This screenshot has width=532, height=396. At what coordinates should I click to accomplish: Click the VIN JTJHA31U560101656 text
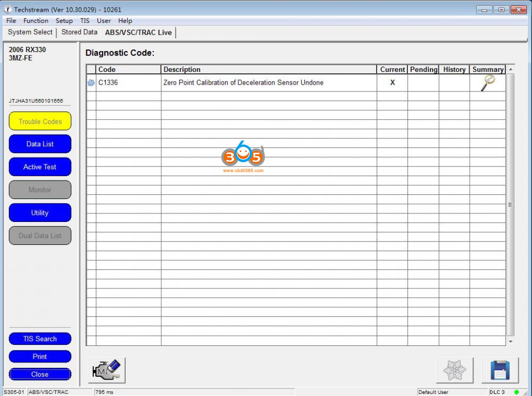36,101
